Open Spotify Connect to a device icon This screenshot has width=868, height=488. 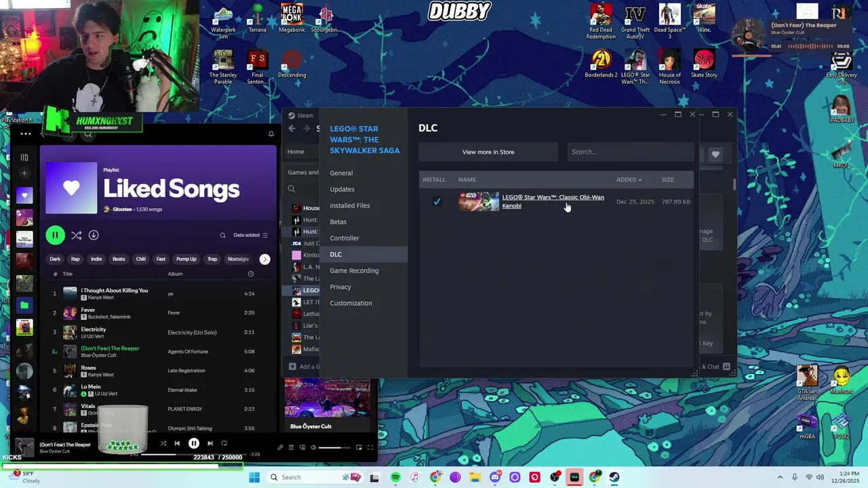pyautogui.click(x=302, y=447)
